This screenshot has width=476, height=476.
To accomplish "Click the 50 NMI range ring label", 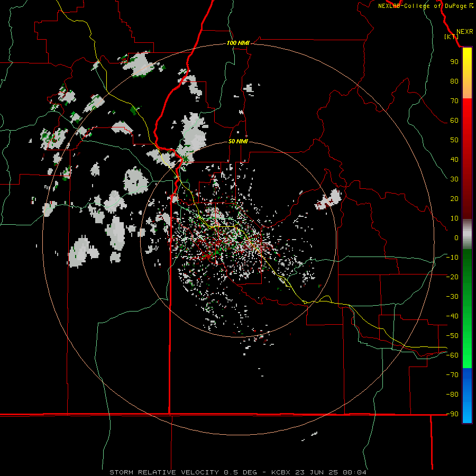I will tap(238, 141).
